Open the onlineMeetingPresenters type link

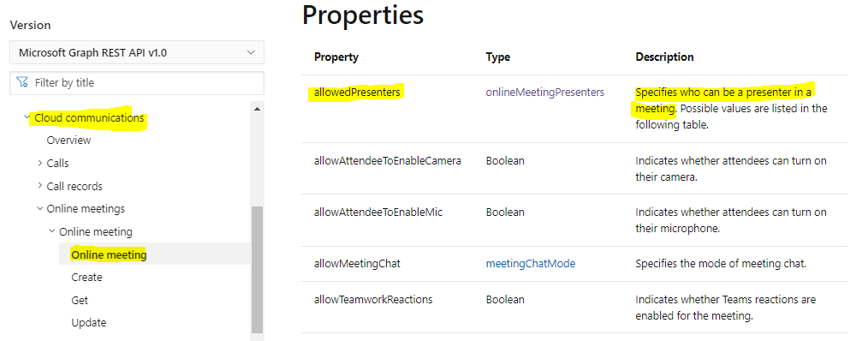coord(545,92)
